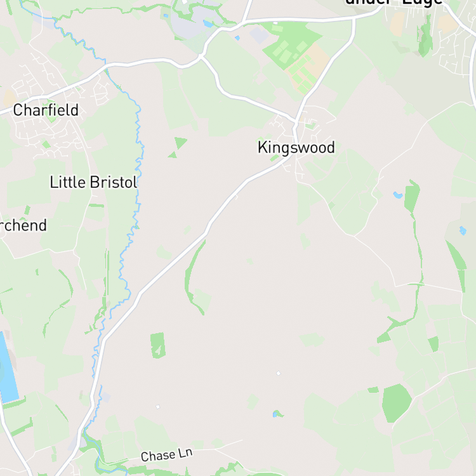Click the rectangular green wood south of road

click(158, 345)
